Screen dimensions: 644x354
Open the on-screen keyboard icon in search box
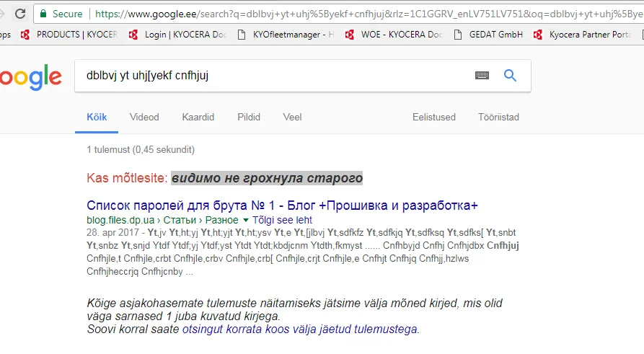point(482,75)
